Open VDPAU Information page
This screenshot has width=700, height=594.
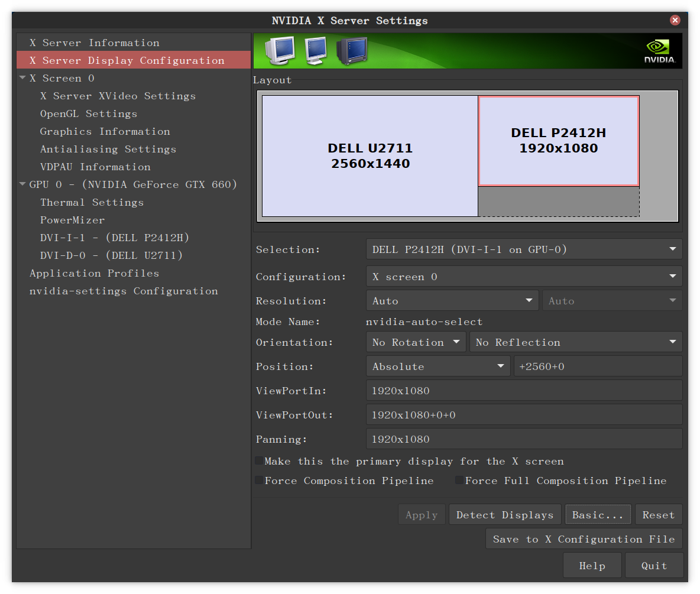coord(95,167)
